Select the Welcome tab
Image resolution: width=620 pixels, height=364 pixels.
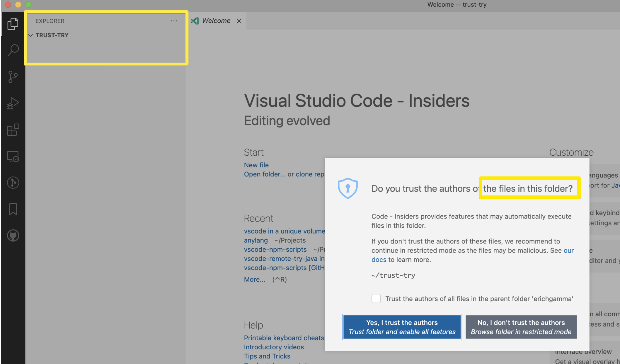pyautogui.click(x=216, y=20)
